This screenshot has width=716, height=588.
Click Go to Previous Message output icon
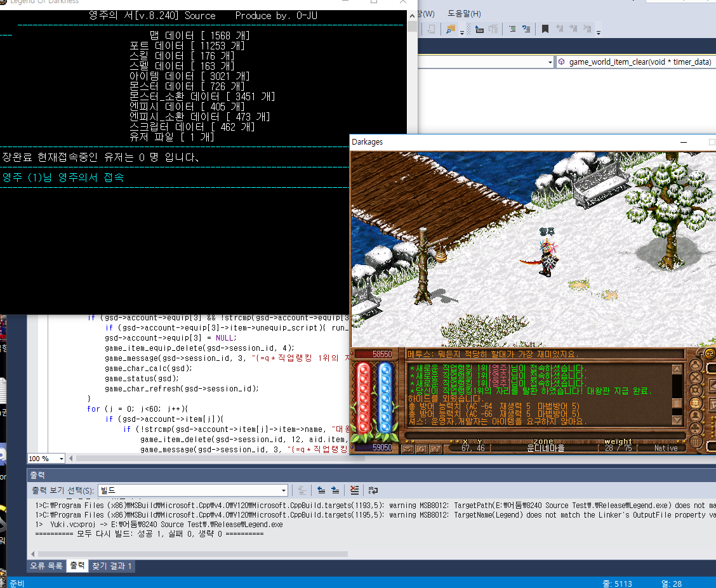[321, 490]
